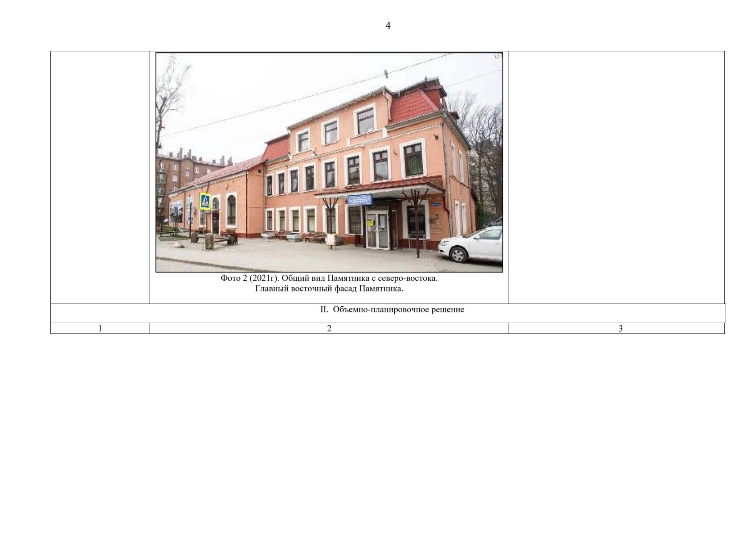Click table column cell labeled 3
Screen dimensions: 756x535
[x=620, y=329]
